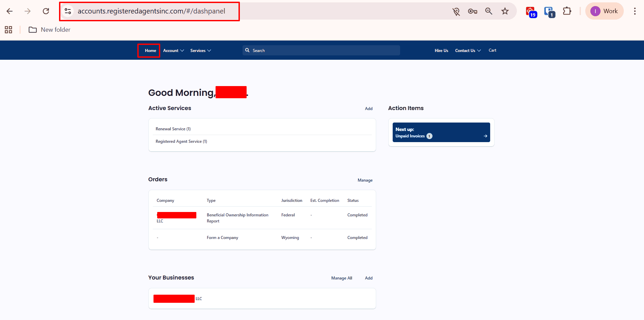Image resolution: width=644 pixels, height=320 pixels.
Task: Bookmark this page using the star icon
Action: tap(505, 11)
